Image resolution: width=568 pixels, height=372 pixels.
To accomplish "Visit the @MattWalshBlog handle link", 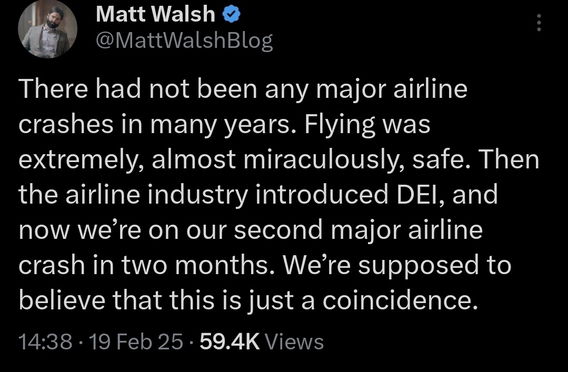I will point(184,41).
